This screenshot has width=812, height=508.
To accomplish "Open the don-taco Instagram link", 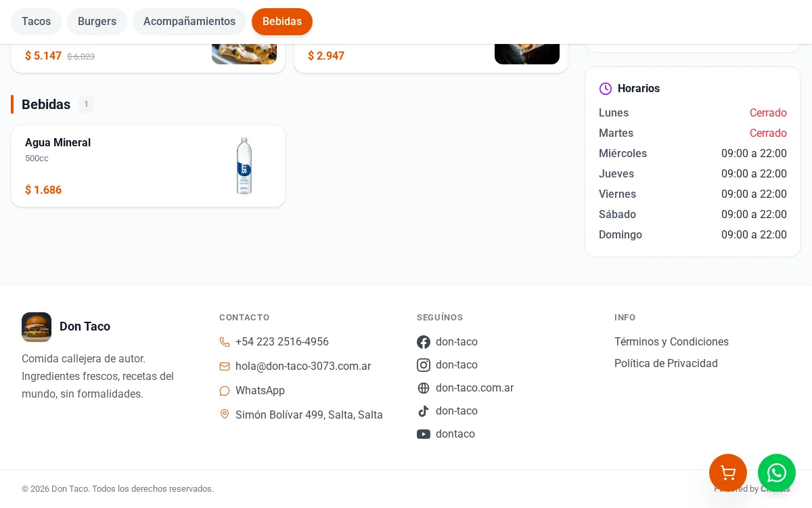I will (x=457, y=365).
